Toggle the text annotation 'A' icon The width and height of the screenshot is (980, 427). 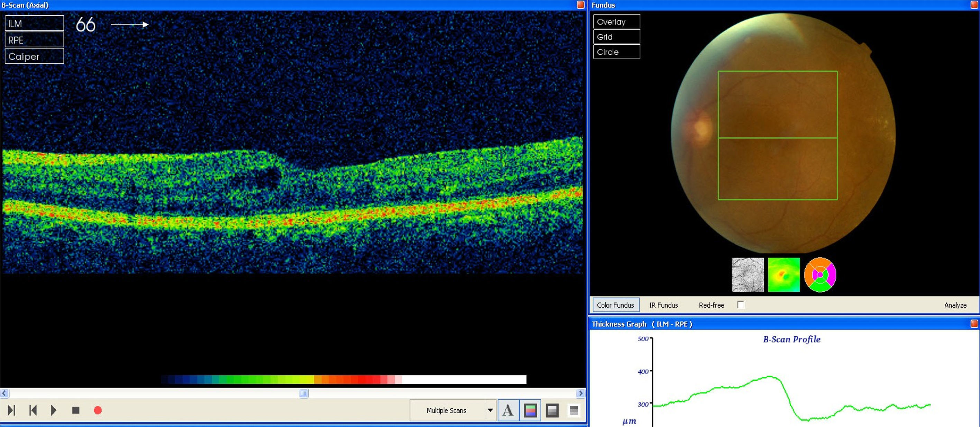[x=508, y=410]
